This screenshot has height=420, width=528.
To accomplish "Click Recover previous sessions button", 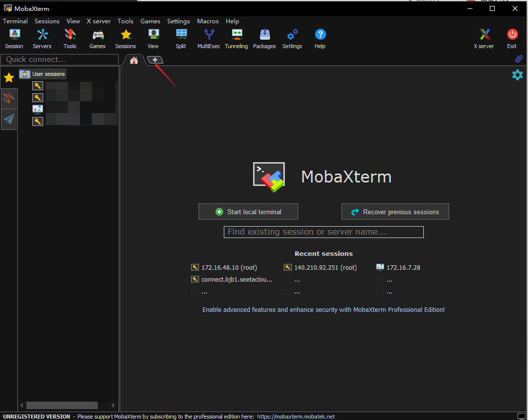I will pos(395,212).
